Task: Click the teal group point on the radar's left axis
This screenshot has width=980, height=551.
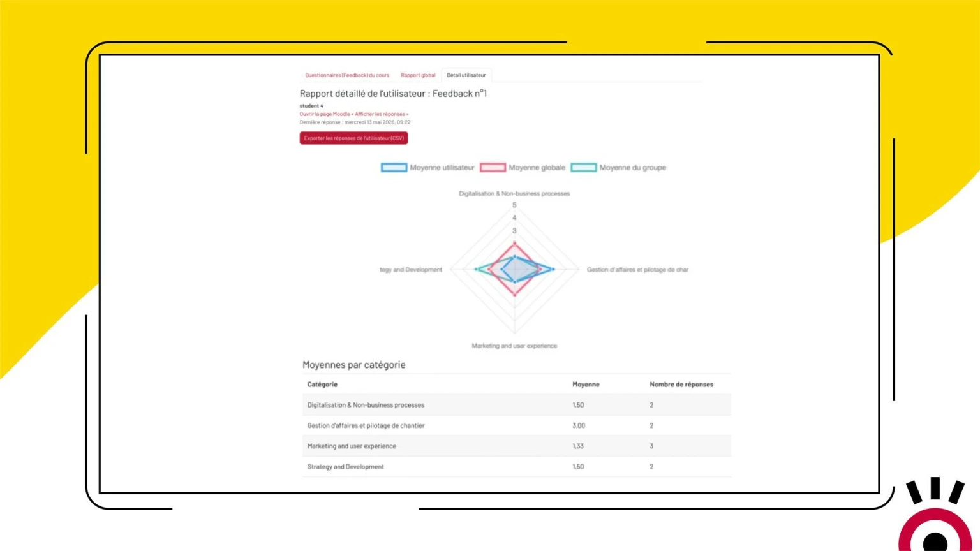Action: coord(476,270)
